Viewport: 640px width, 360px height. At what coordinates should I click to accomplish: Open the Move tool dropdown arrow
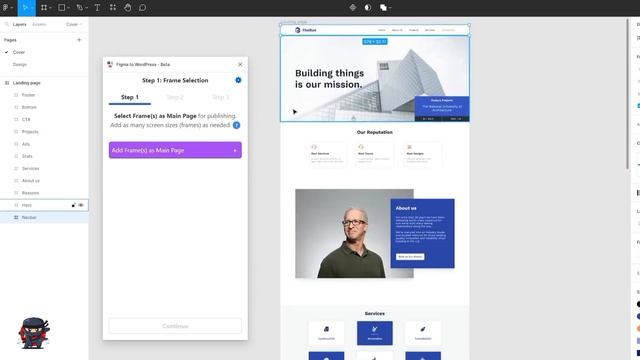(32, 8)
